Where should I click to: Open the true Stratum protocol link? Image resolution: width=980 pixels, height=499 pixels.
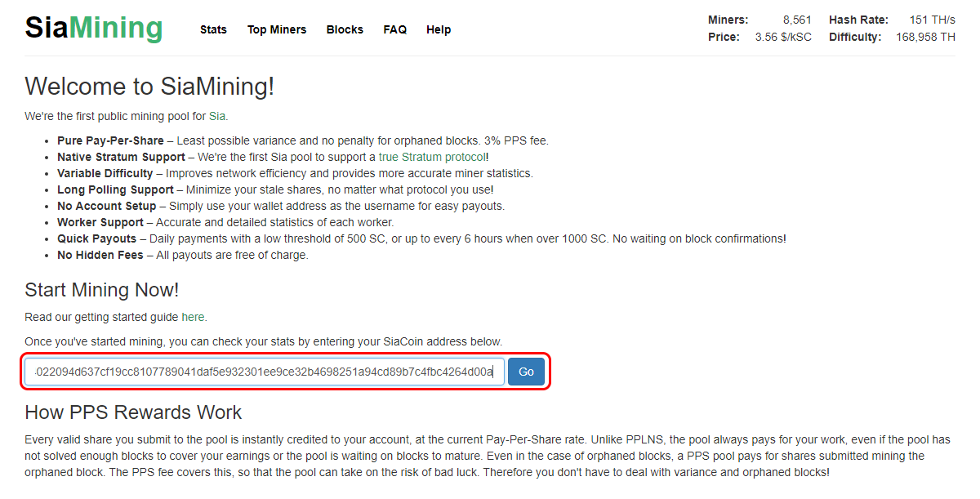coord(432,157)
